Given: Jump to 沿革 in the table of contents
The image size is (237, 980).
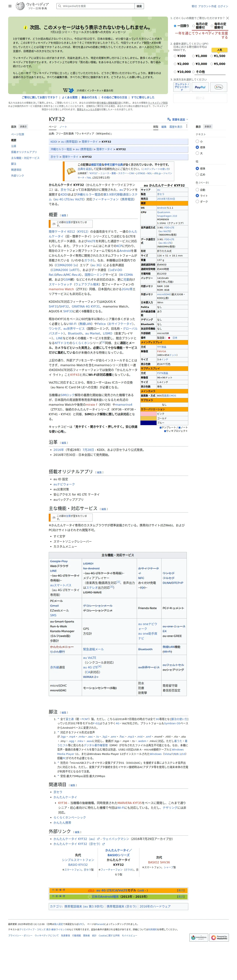Looking at the screenshot, I should point(14,146).
